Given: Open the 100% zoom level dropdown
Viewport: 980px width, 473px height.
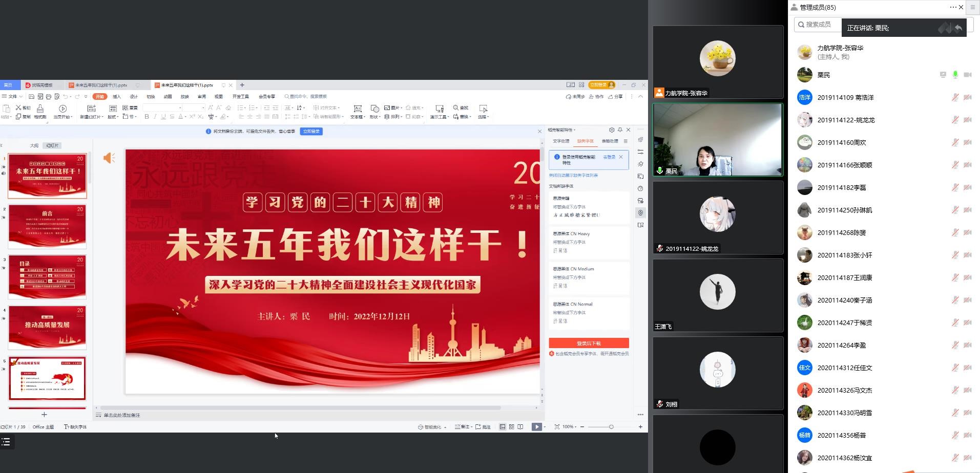Looking at the screenshot, I should pyautogui.click(x=570, y=427).
